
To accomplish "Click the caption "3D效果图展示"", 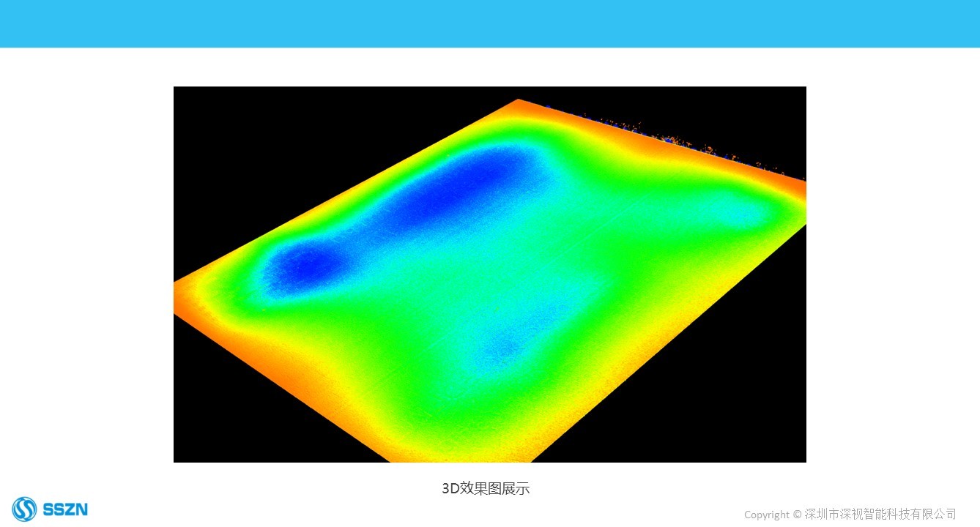I will 486,488.
